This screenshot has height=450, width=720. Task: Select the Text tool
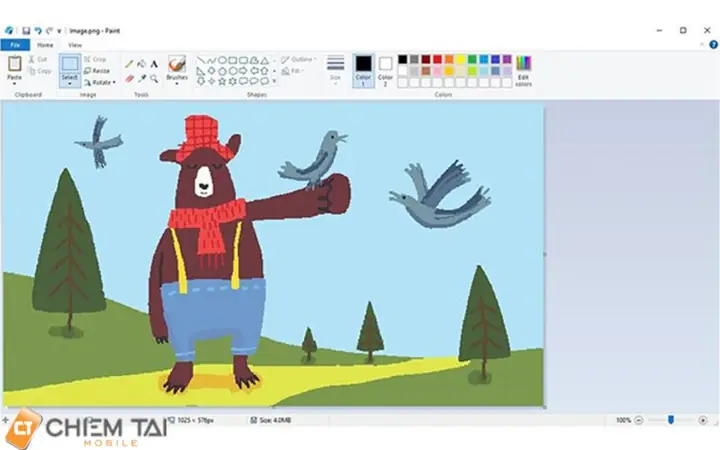click(154, 64)
